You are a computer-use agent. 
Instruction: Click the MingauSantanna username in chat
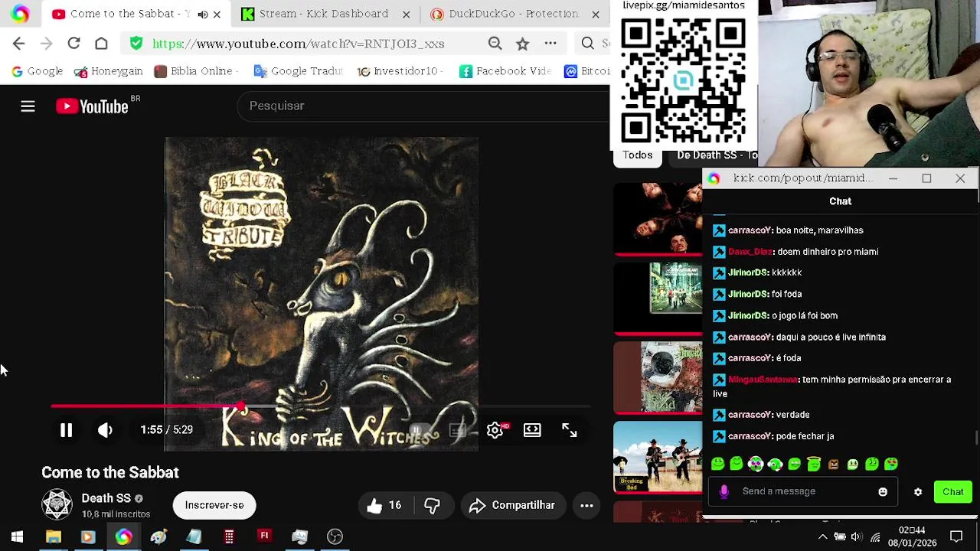tap(763, 380)
